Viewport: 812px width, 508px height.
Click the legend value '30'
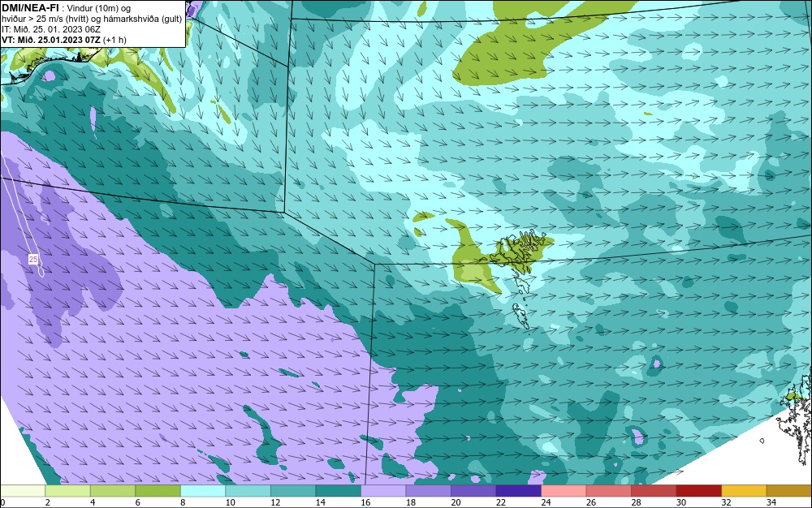pyautogui.click(x=680, y=502)
